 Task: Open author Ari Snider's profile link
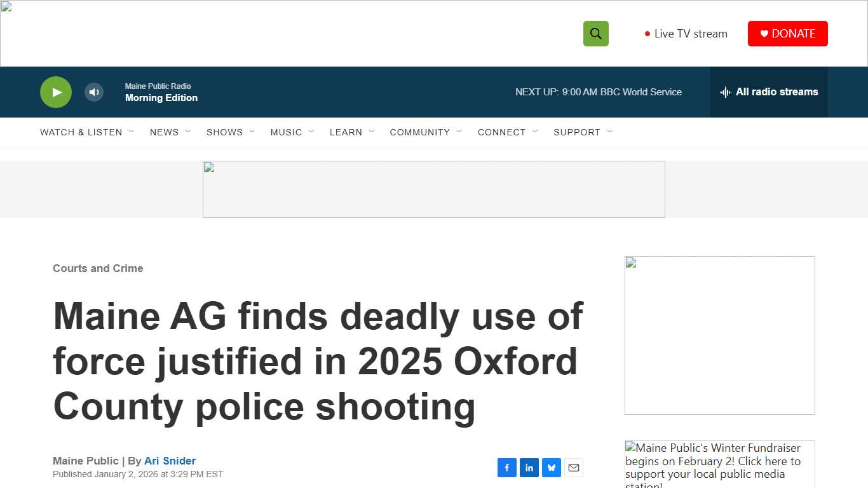(170, 461)
